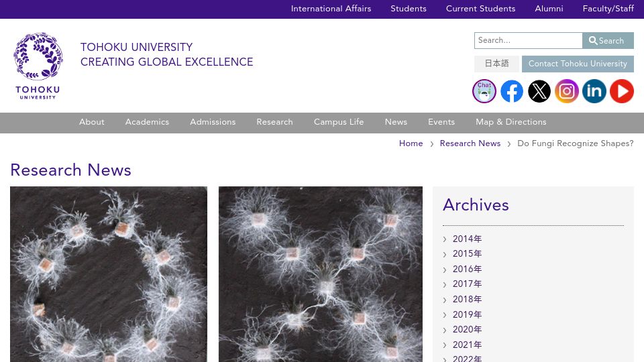The width and height of the screenshot is (644, 362).
Task: Open the Research menu
Action: (275, 122)
